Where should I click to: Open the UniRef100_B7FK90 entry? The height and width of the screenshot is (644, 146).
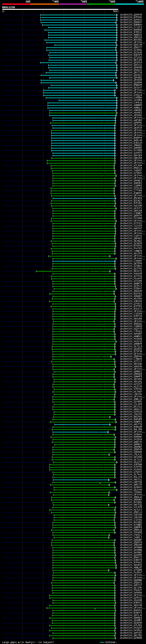(x=131, y=17)
